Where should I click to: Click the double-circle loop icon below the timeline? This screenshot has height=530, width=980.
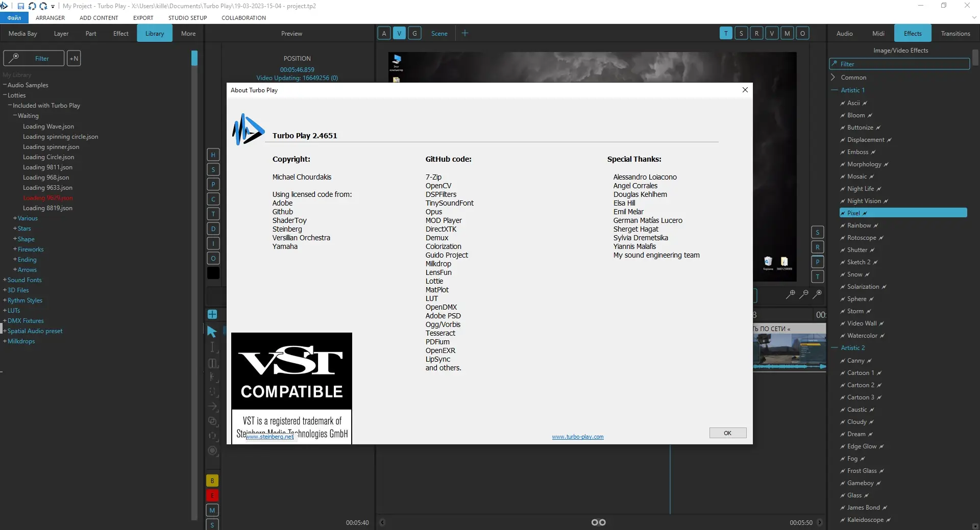tap(598, 522)
